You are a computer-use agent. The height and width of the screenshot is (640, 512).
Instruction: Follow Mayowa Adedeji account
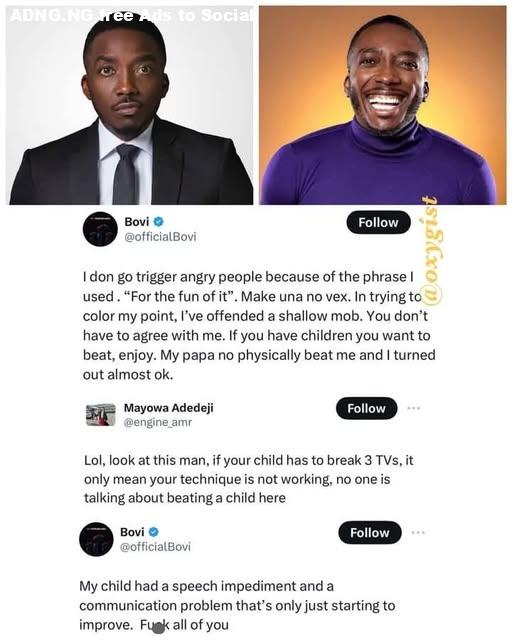[366, 408]
